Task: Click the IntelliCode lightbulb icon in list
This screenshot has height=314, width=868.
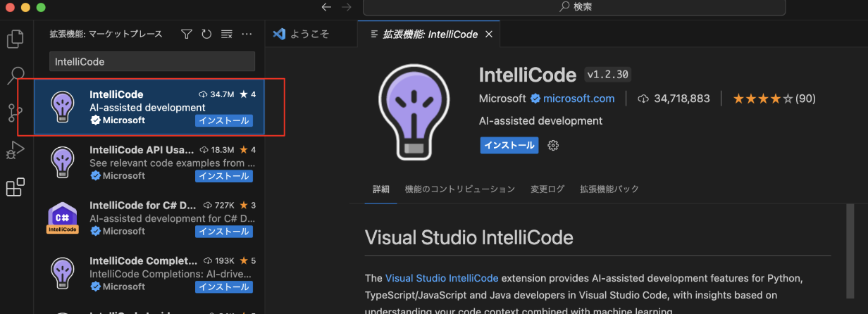Action: pyautogui.click(x=62, y=107)
